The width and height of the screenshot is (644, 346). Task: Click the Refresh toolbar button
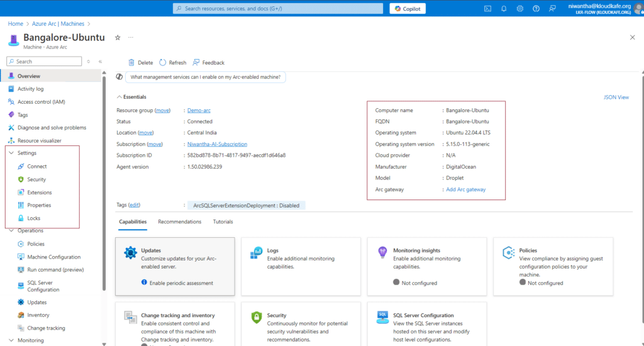(173, 62)
